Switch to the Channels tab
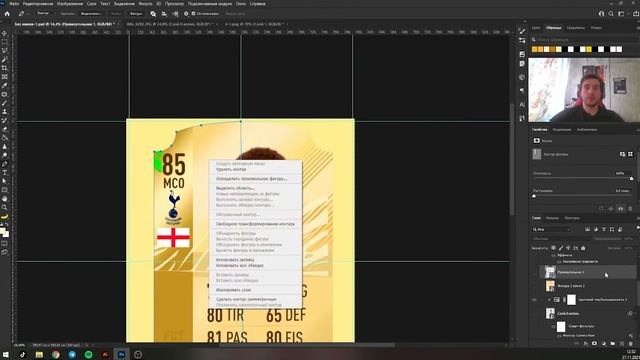 (552, 218)
